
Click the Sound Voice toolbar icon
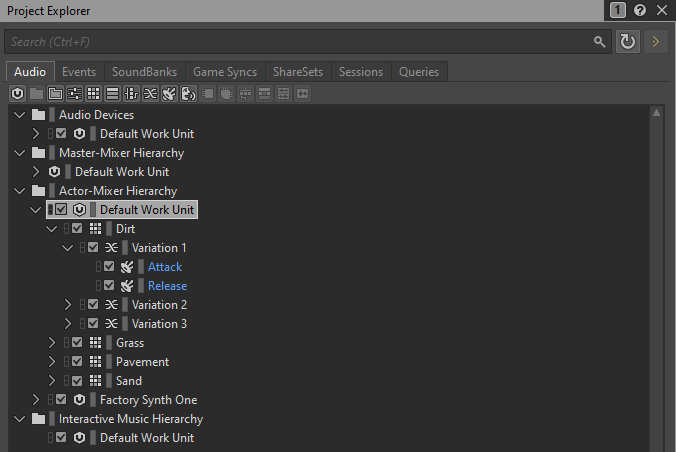click(188, 94)
